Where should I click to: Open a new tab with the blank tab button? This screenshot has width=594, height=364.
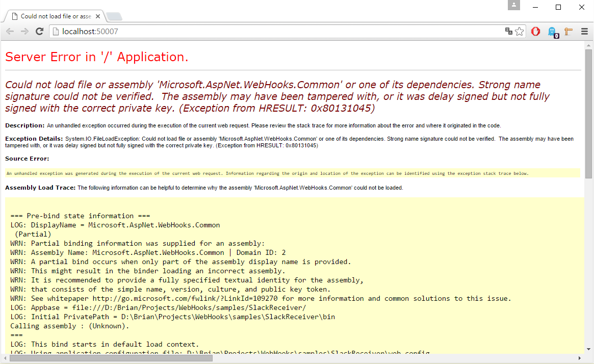(114, 16)
